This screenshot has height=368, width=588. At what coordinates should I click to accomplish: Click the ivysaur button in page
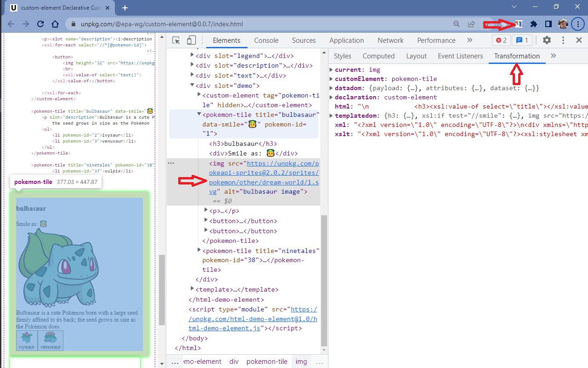click(x=27, y=340)
